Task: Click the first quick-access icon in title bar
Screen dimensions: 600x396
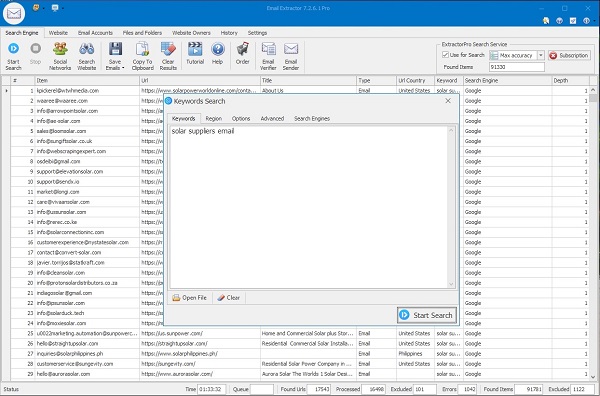Action: (x=36, y=7)
